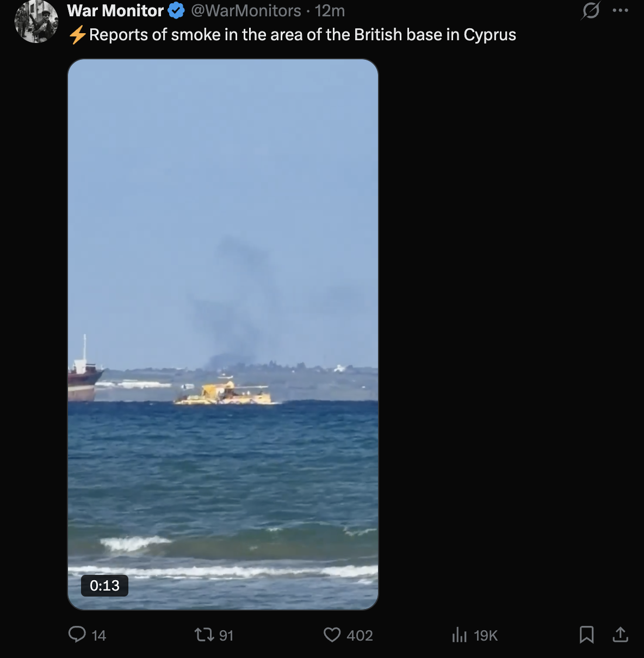Open the three-dot more options menu
The width and height of the screenshot is (644, 658).
621,10
